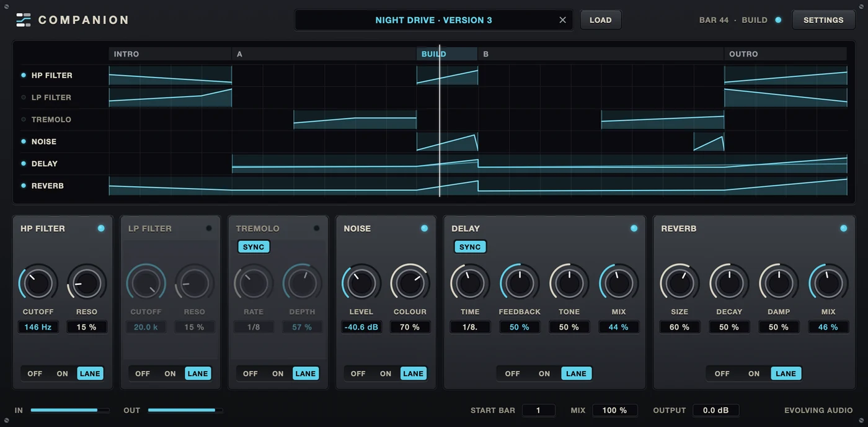Toggle the DELAY lane dot
The image size is (868, 427).
(24, 163)
